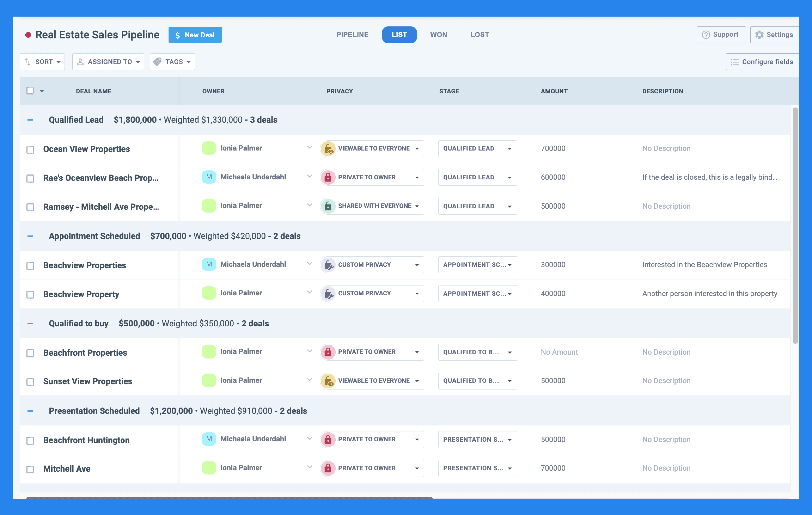Open stage dropdown for Beachview Properties
This screenshot has width=812, height=515.
point(478,265)
